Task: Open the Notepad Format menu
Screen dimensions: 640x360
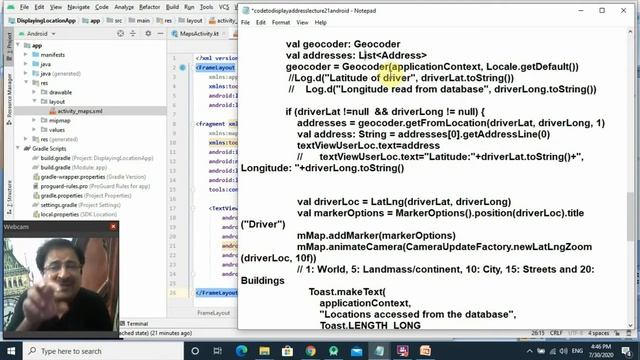Action: [x=281, y=22]
